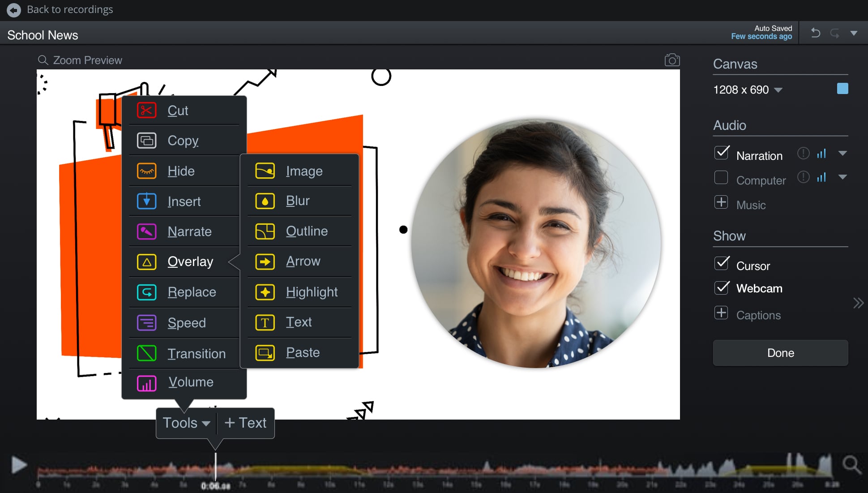Image resolution: width=868 pixels, height=493 pixels.
Task: Select Paste from the Overlay submenu
Action: 302,352
